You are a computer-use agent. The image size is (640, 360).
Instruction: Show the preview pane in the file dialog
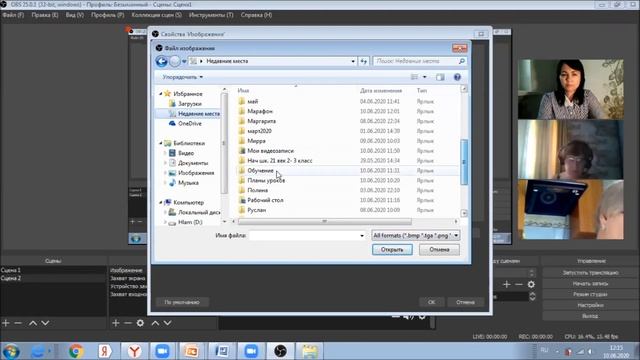[440, 77]
